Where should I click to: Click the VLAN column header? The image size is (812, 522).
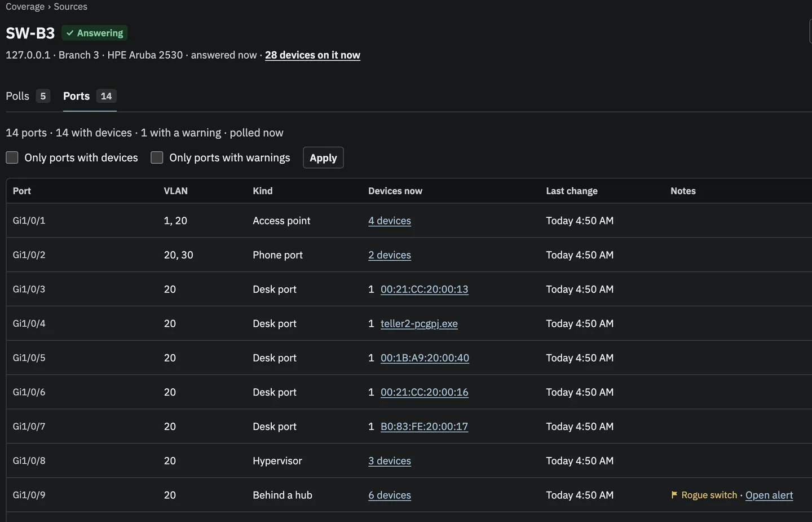point(176,191)
